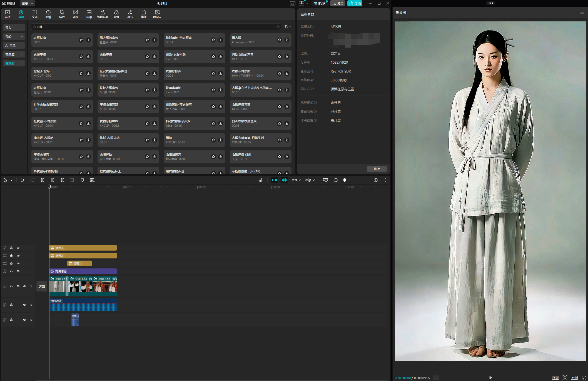Click the marker shield icon in timeline toolbar
The image size is (588, 381).
pos(82,180)
